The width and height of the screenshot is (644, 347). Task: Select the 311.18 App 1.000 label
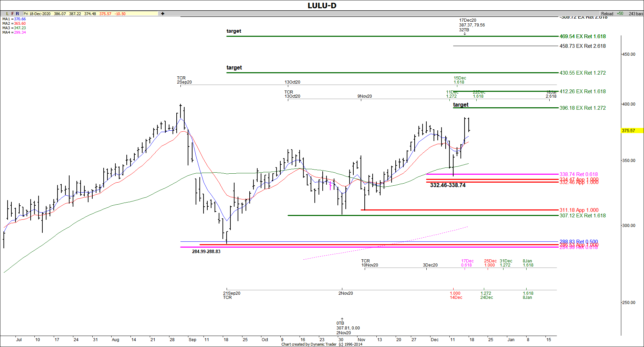click(x=579, y=210)
